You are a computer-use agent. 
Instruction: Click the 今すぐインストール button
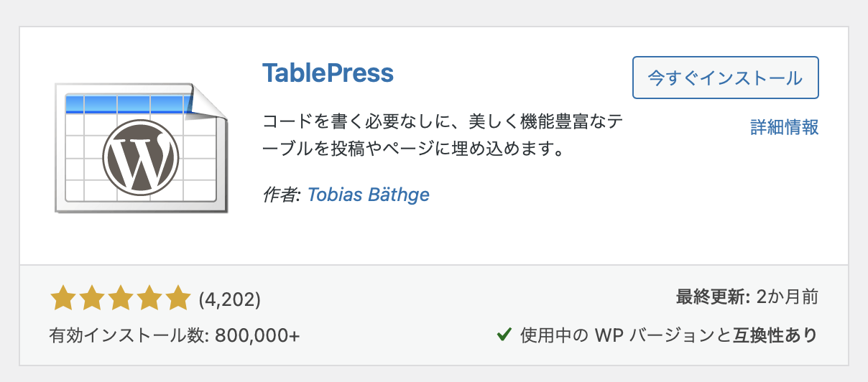pyautogui.click(x=726, y=78)
